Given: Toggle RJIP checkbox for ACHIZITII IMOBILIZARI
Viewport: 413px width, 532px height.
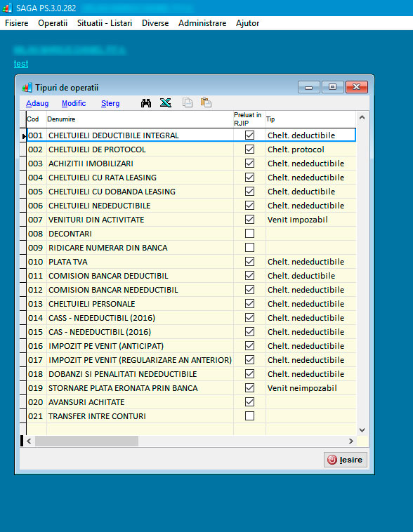Looking at the screenshot, I should point(249,164).
